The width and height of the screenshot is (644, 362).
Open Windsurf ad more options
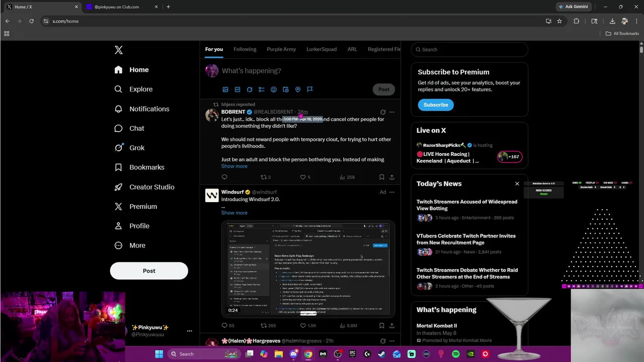[392, 192]
